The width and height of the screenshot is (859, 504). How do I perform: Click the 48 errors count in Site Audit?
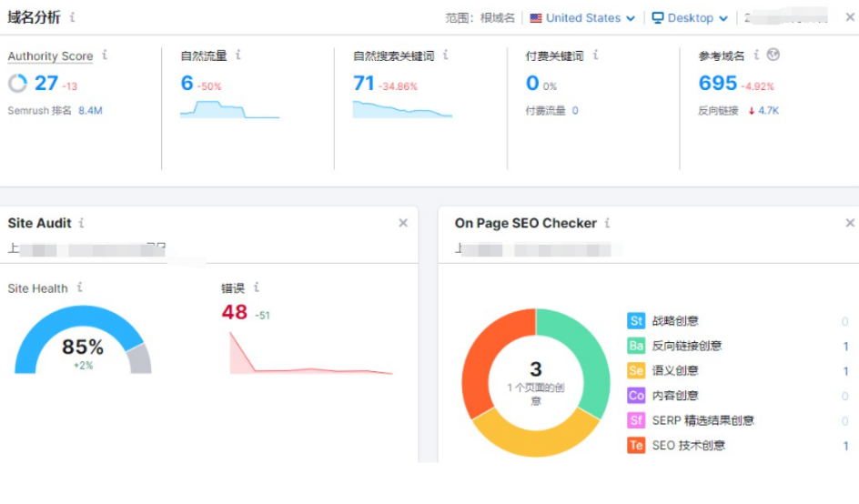tap(234, 312)
